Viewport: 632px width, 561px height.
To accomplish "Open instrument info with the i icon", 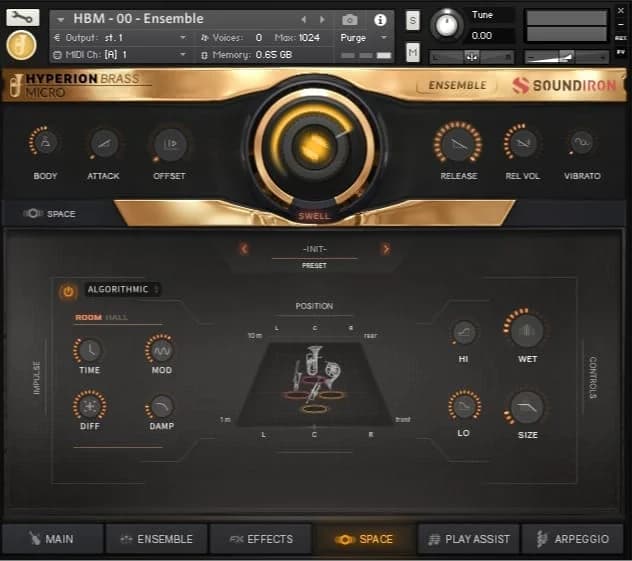I will pyautogui.click(x=380, y=19).
